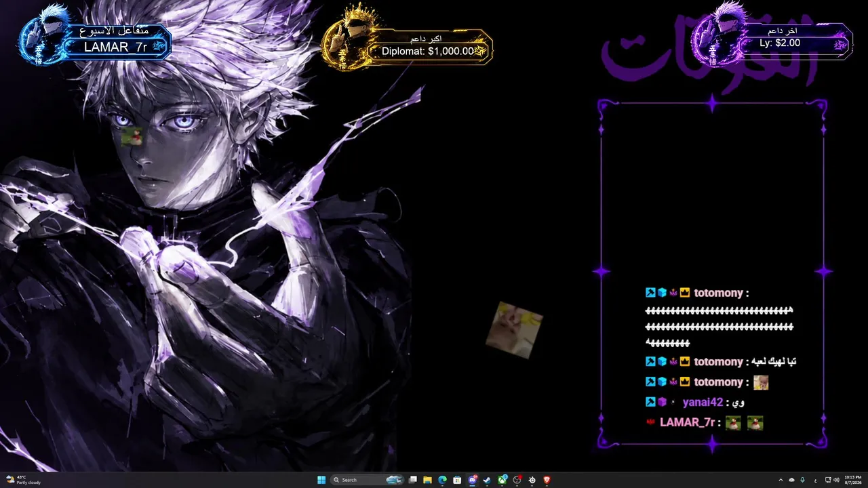Click the red badge beside LAMAR_7r in chat
This screenshot has width=868, height=488.
pyautogui.click(x=650, y=422)
